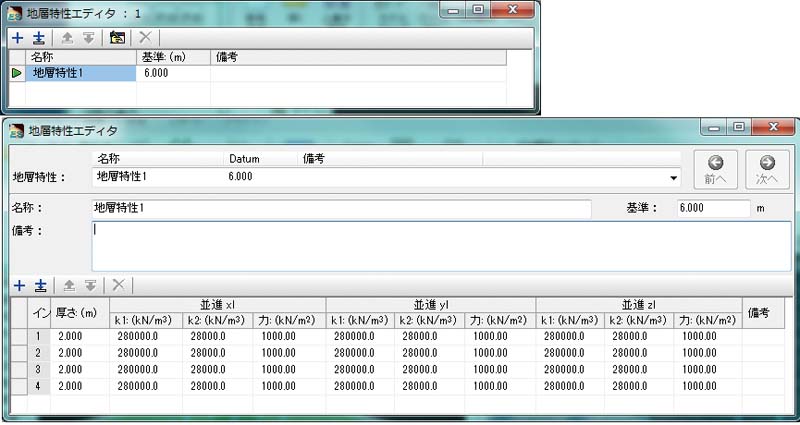Click the delete X icon in the upper window toolbar
The image size is (800, 425).
tap(145, 37)
